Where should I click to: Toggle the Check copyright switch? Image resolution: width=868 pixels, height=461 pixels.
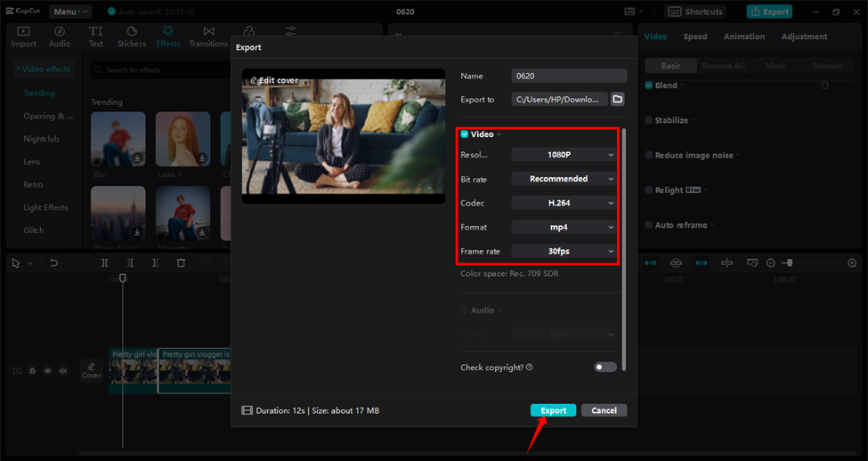coord(605,367)
